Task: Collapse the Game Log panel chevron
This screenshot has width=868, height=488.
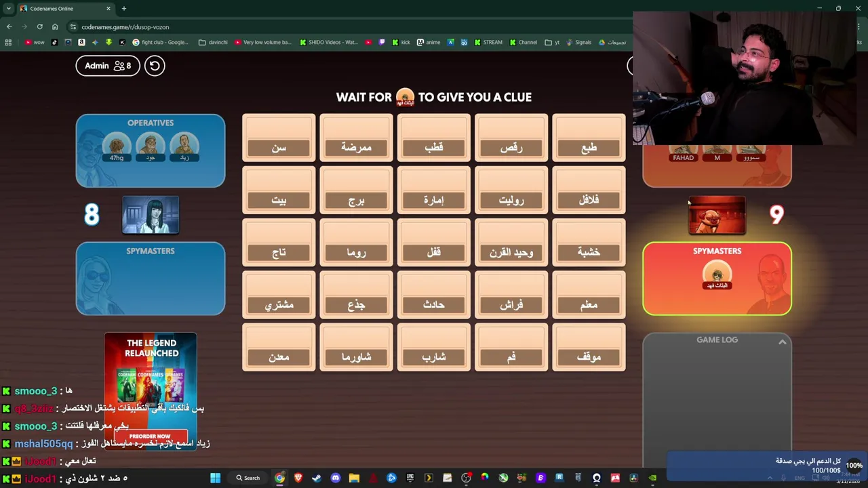Action: [x=782, y=342]
